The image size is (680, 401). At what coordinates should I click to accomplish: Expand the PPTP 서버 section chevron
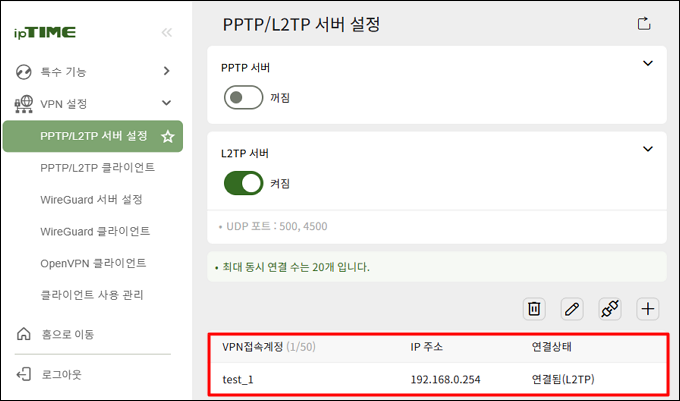coord(647,63)
